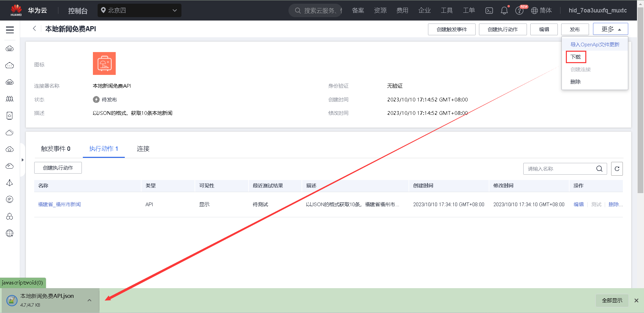
Task: Open the 资源 nav item
Action: pyautogui.click(x=380, y=10)
